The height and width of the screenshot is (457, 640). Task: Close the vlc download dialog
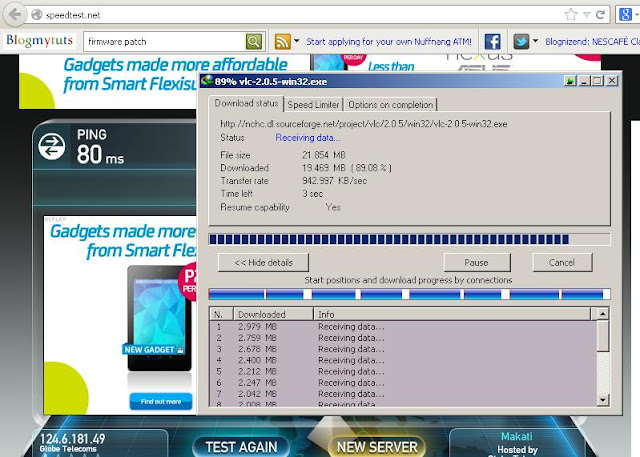(x=612, y=81)
